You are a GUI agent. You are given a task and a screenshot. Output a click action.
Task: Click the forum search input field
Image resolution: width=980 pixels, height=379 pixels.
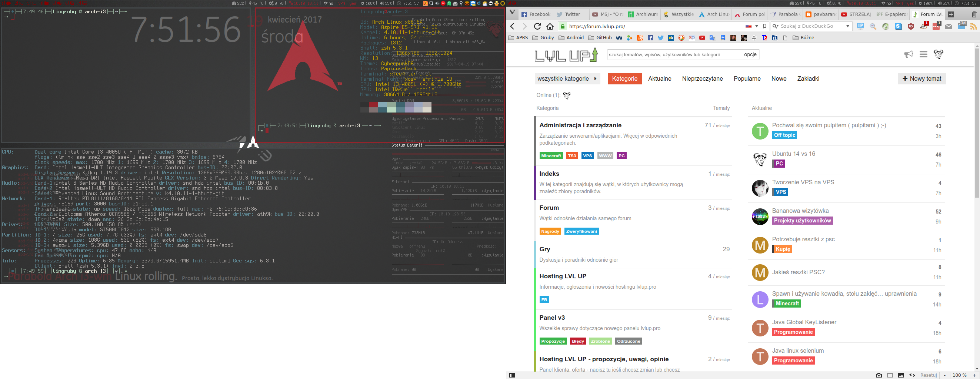point(673,54)
